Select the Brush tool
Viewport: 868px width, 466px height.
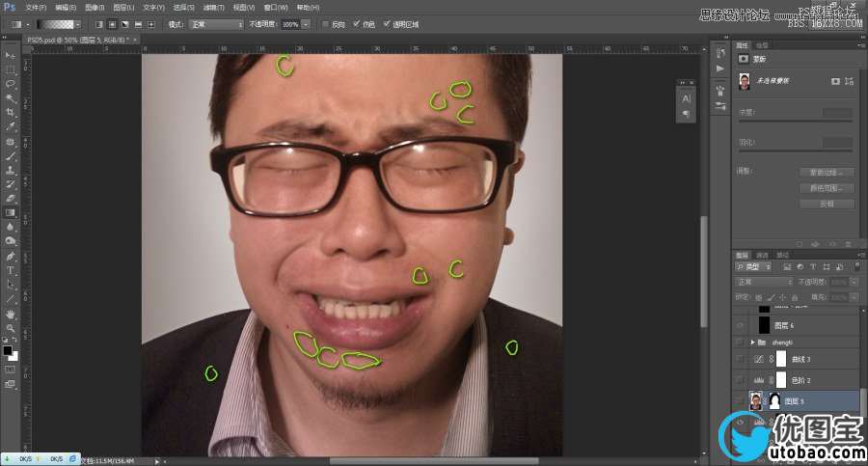click(10, 156)
